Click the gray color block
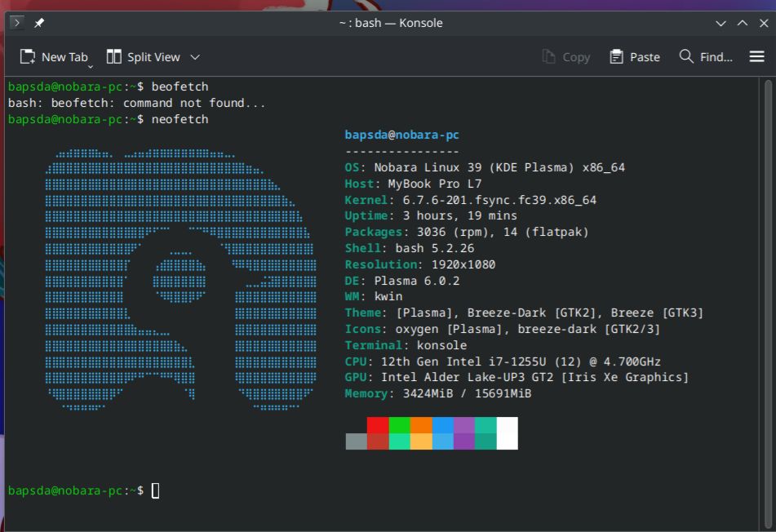Image resolution: width=776 pixels, height=532 pixels. [356, 441]
